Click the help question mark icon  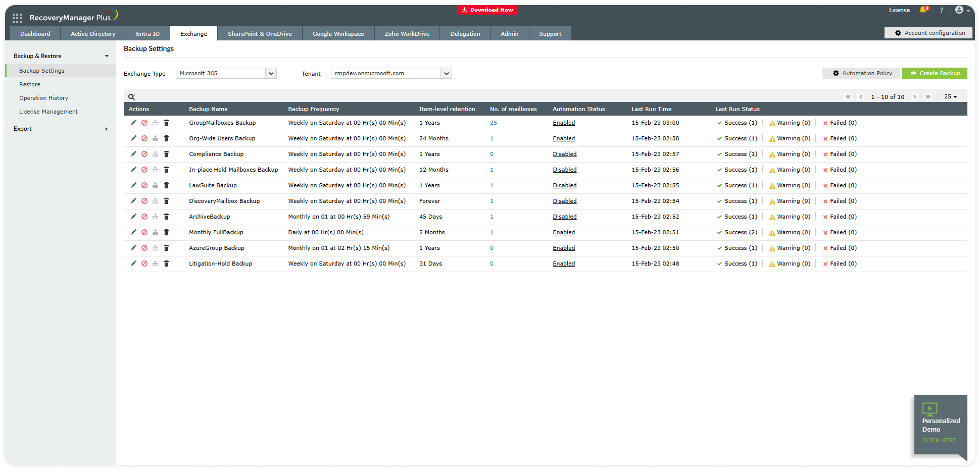coord(941,10)
